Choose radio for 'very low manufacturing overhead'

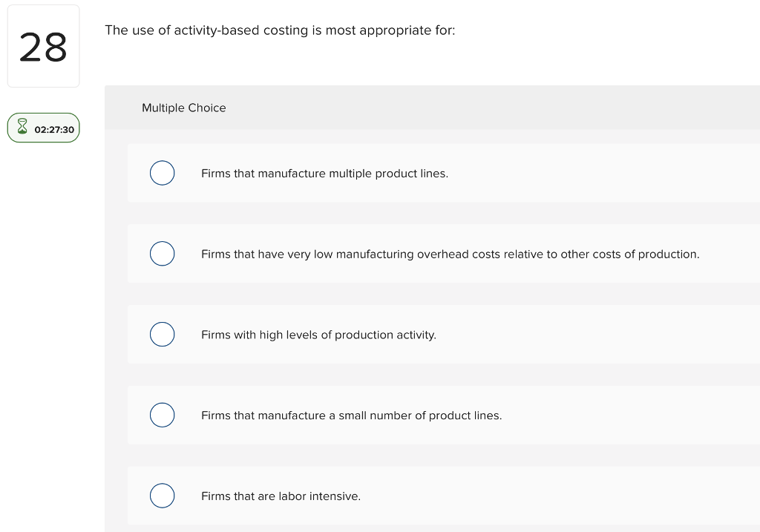[162, 254]
